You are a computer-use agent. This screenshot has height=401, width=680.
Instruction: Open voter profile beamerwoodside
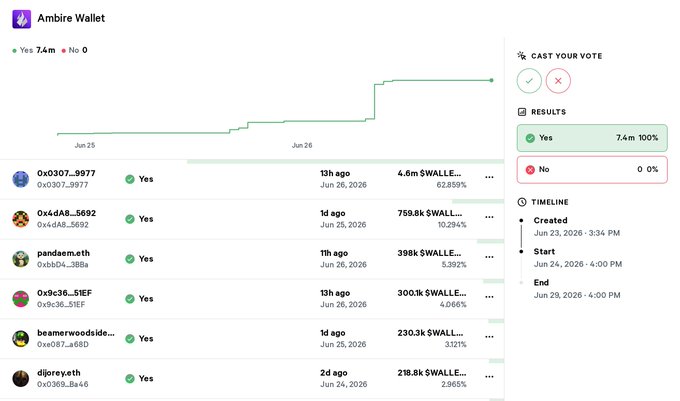pyautogui.click(x=76, y=333)
